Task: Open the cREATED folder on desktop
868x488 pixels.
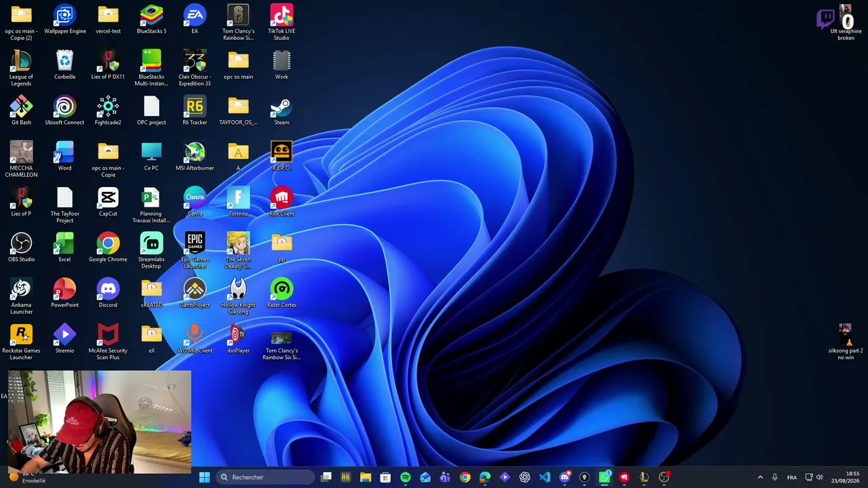Action: point(151,293)
